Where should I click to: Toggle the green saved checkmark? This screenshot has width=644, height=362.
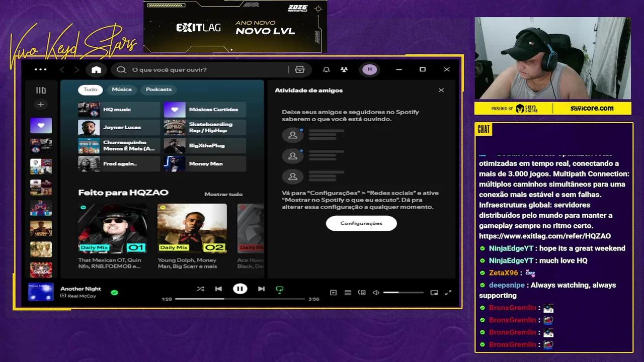114,292
